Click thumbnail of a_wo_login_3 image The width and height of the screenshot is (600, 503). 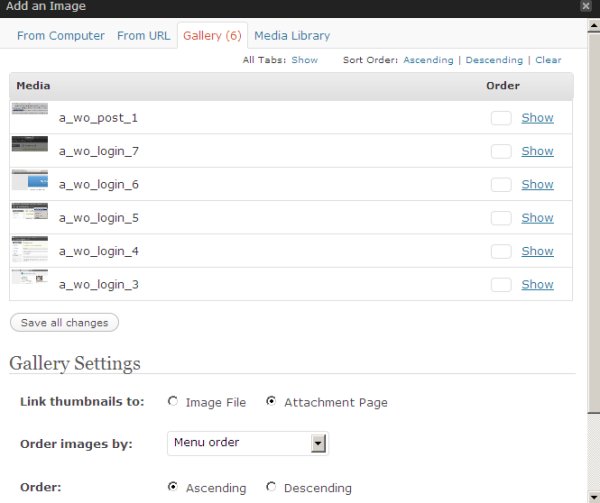tap(29, 278)
